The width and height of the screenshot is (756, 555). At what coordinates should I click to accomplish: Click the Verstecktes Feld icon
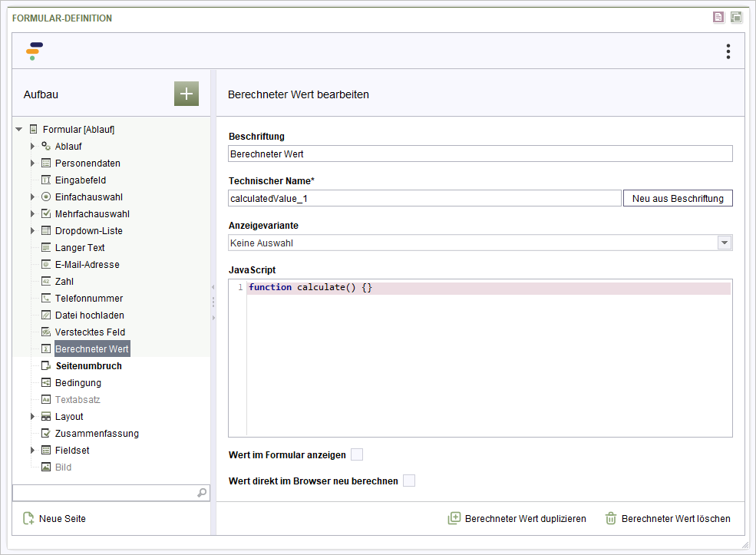tap(46, 332)
